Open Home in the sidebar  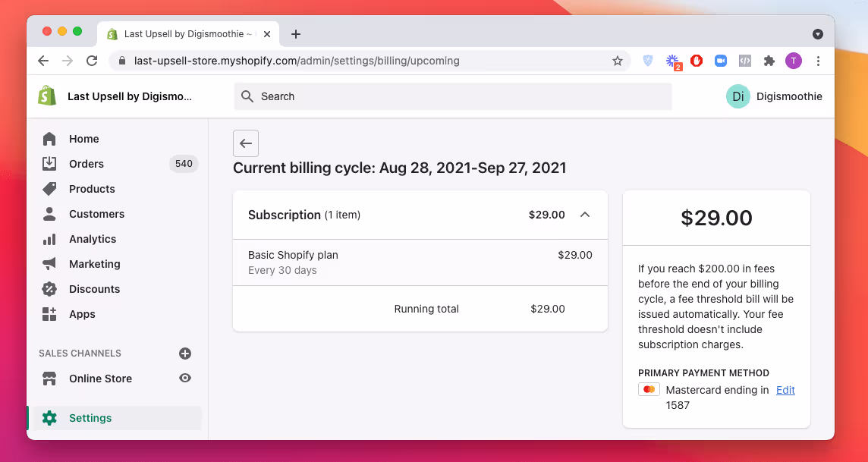(x=83, y=139)
